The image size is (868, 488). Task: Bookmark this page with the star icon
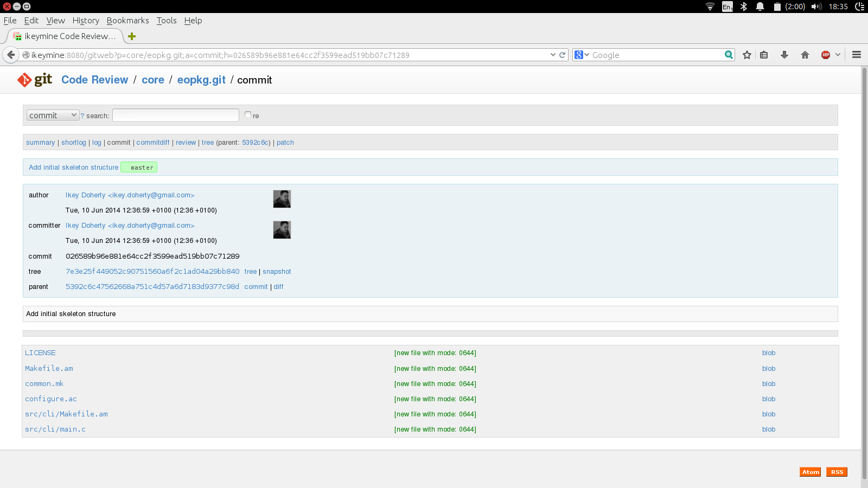[747, 55]
